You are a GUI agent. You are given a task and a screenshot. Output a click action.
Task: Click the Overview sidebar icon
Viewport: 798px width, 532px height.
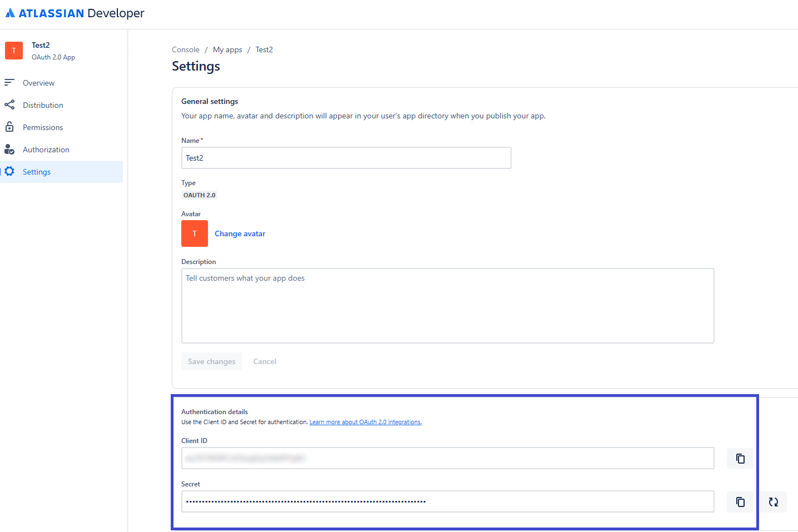(x=9, y=82)
